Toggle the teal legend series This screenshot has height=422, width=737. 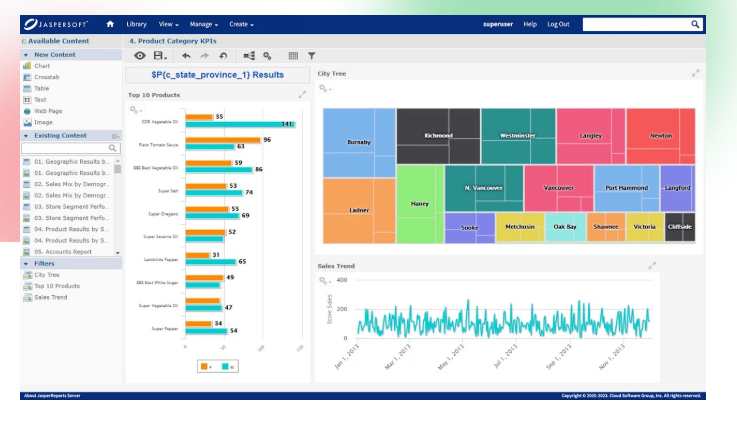click(x=226, y=366)
